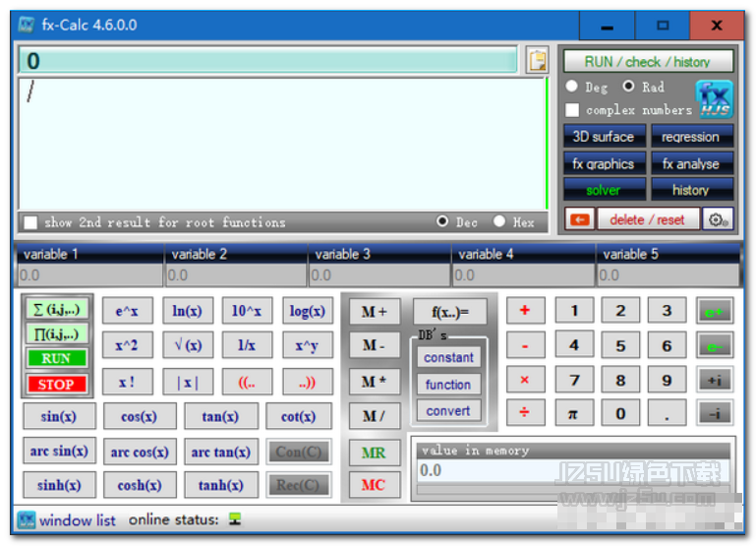Recall memory with the MR button
756x546 pixels.
(x=375, y=453)
